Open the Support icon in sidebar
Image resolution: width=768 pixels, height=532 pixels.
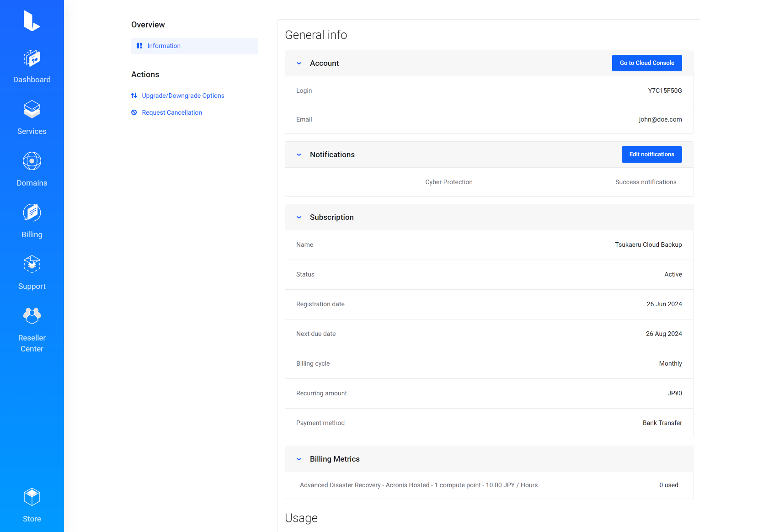coord(32,264)
